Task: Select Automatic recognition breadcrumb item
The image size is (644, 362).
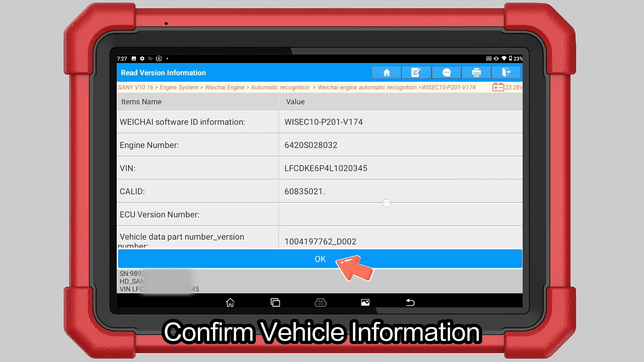Action: 280,87
